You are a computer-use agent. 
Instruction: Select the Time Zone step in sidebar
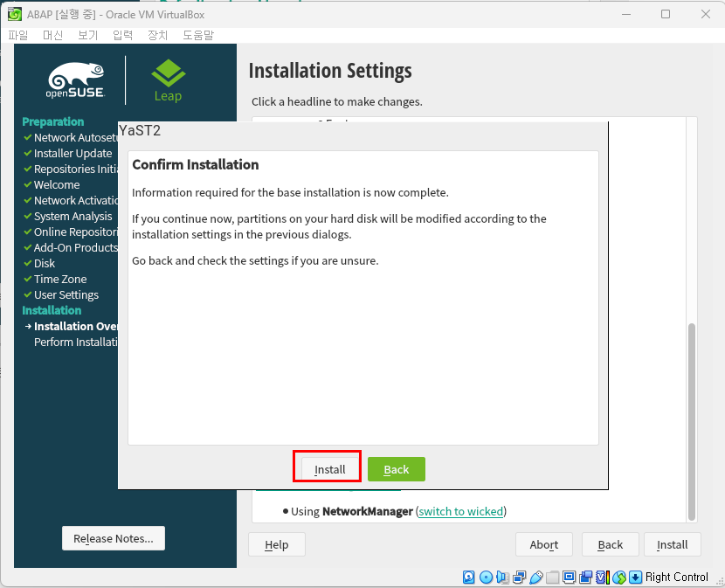(60, 279)
